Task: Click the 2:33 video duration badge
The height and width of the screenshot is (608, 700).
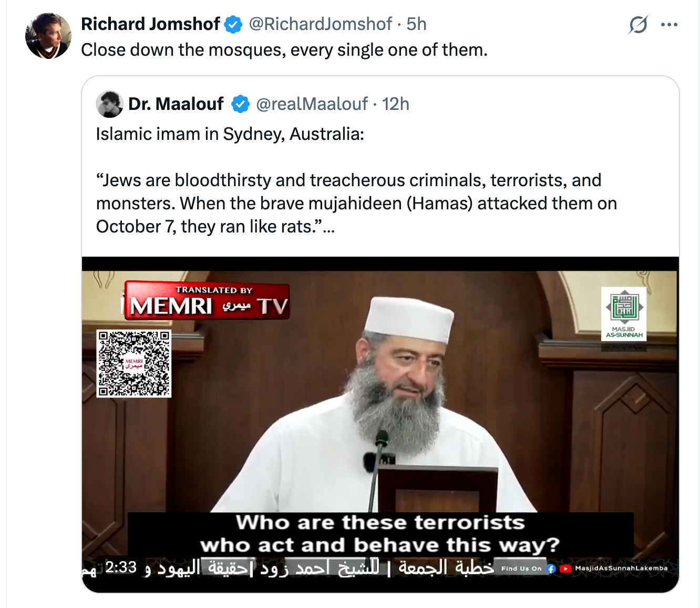Action: (x=121, y=567)
